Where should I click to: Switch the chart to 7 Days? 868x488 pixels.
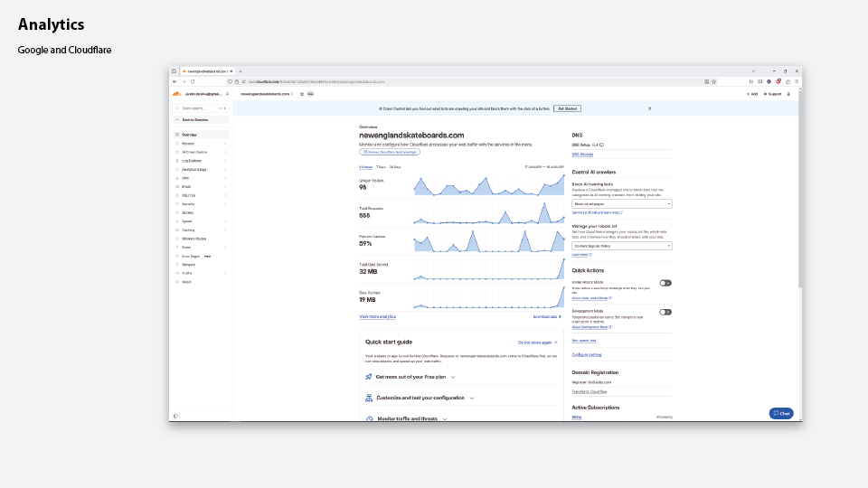click(381, 167)
